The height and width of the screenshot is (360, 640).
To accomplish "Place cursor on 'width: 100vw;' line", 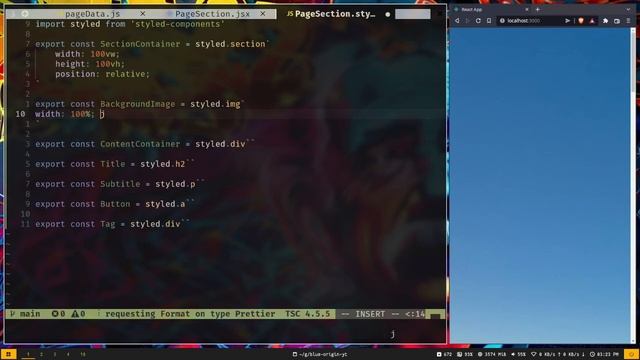I will pyautogui.click(x=87, y=54).
